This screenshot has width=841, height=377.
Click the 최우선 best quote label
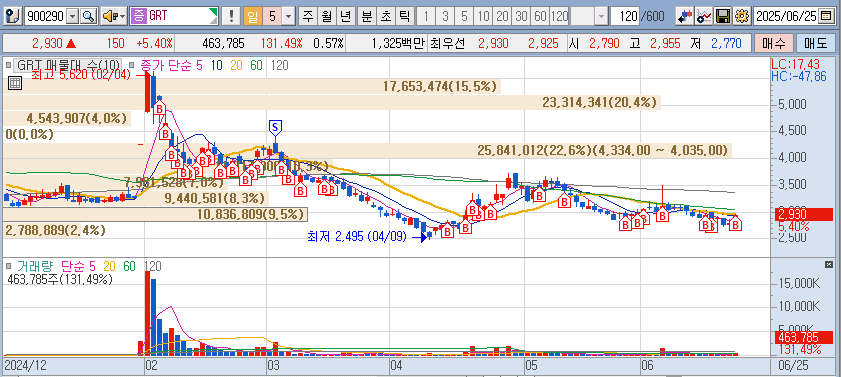pos(448,43)
